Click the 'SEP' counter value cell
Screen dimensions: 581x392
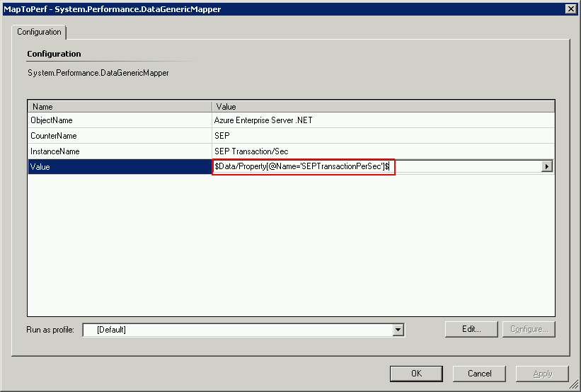click(383, 136)
